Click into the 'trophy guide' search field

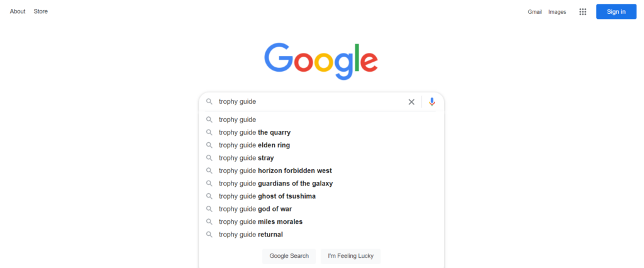point(308,102)
